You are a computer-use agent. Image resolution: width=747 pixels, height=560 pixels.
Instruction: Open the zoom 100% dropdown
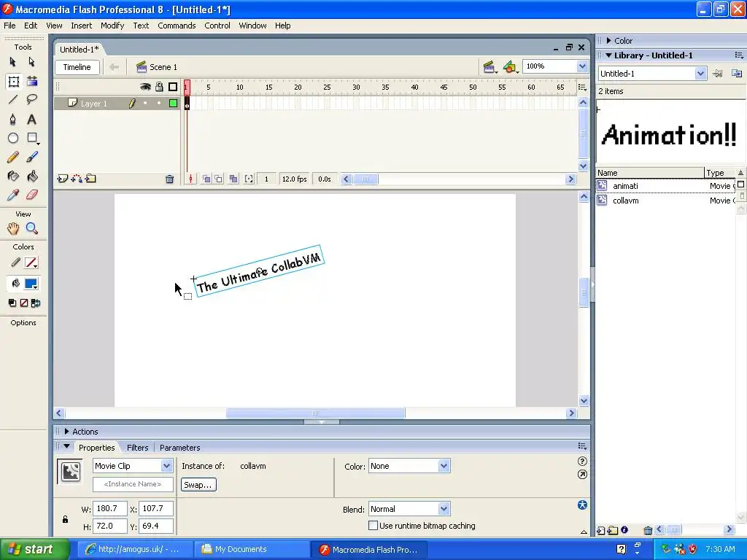582,66
